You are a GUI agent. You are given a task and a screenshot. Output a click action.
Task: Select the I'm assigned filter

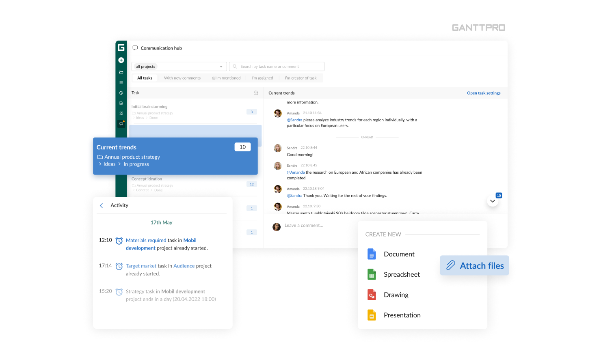pyautogui.click(x=262, y=78)
